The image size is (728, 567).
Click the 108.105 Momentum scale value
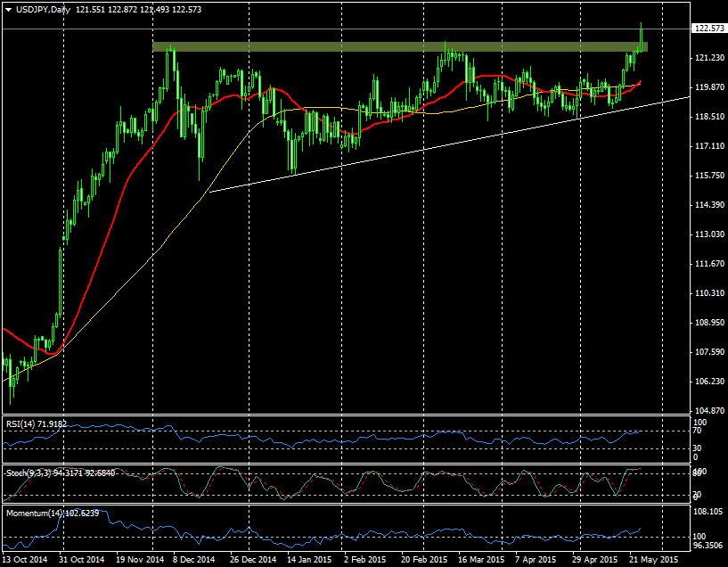(x=708, y=512)
